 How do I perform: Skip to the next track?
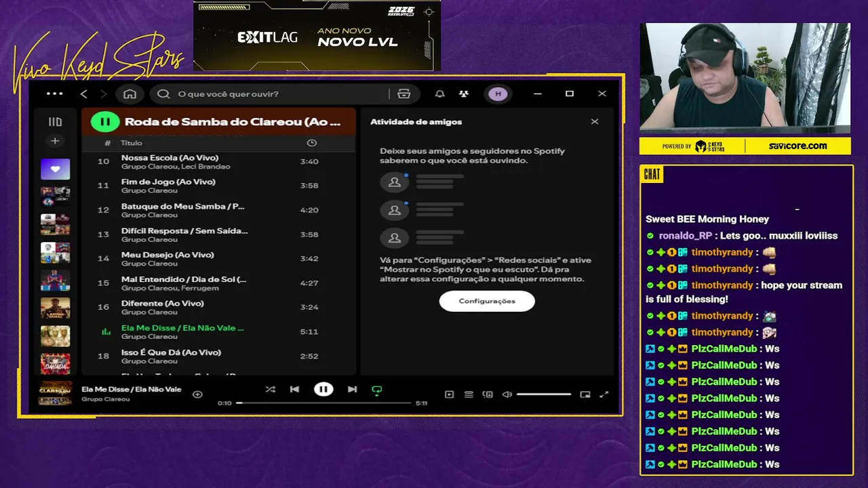(x=352, y=389)
